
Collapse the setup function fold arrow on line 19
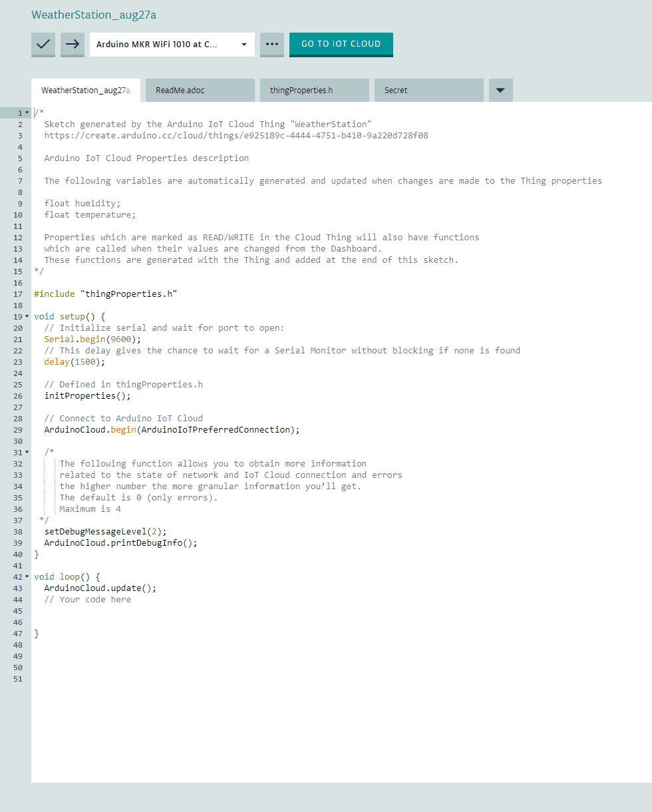[x=25, y=316]
